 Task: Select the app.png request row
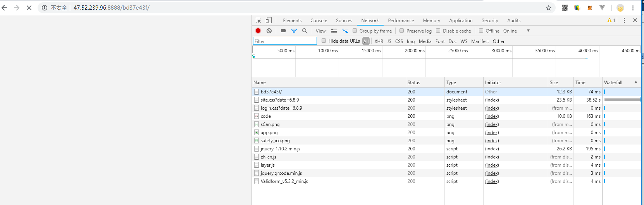(x=446, y=133)
